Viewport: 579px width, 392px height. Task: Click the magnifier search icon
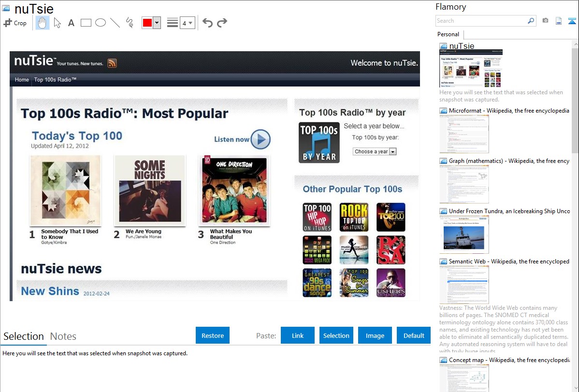click(x=531, y=21)
